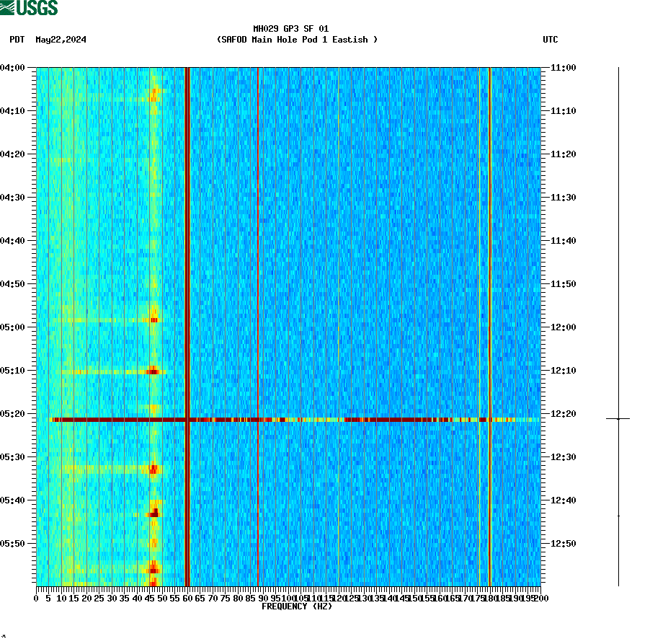The image size is (650, 644).
Task: Click the small tick on the lower scale bar
Action: click(618, 516)
